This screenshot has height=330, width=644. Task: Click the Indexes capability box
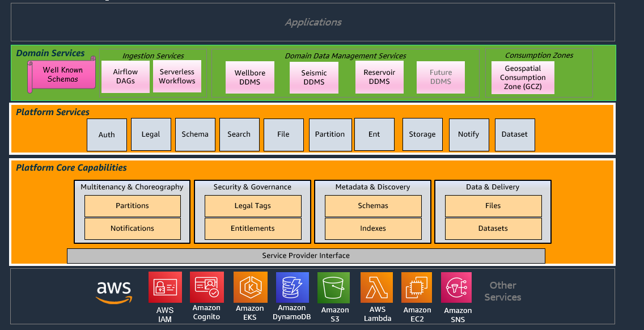tap(373, 229)
